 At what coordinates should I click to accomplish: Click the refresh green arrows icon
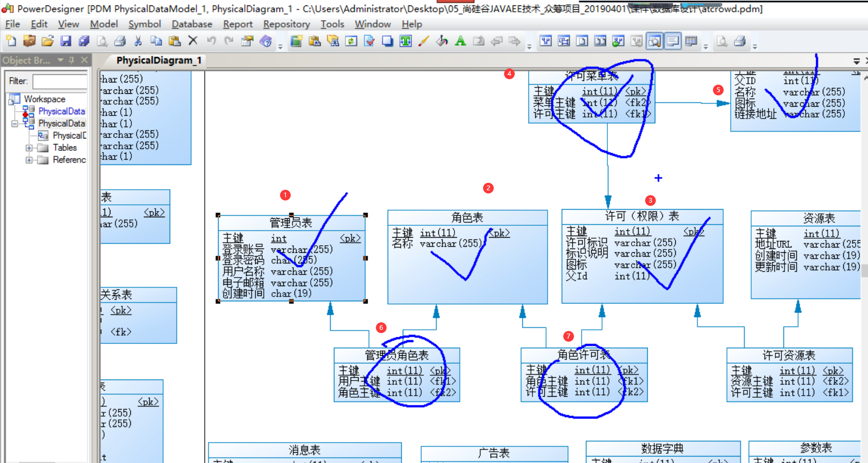coord(351,41)
